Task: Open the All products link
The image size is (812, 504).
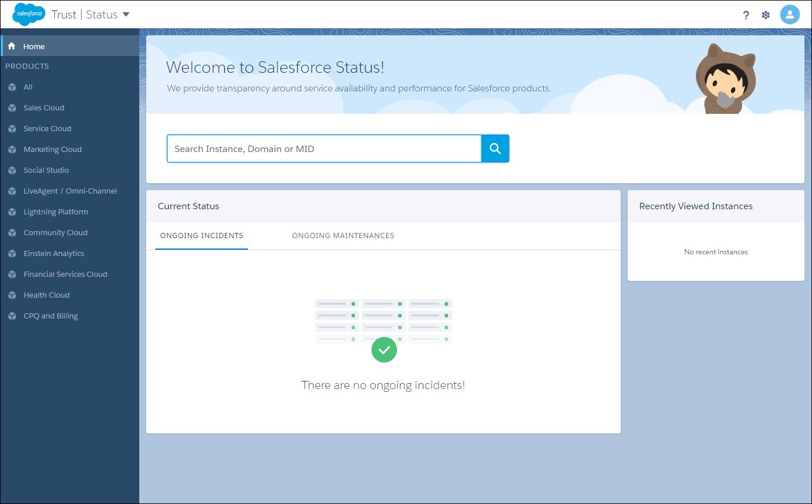Action: 28,87
